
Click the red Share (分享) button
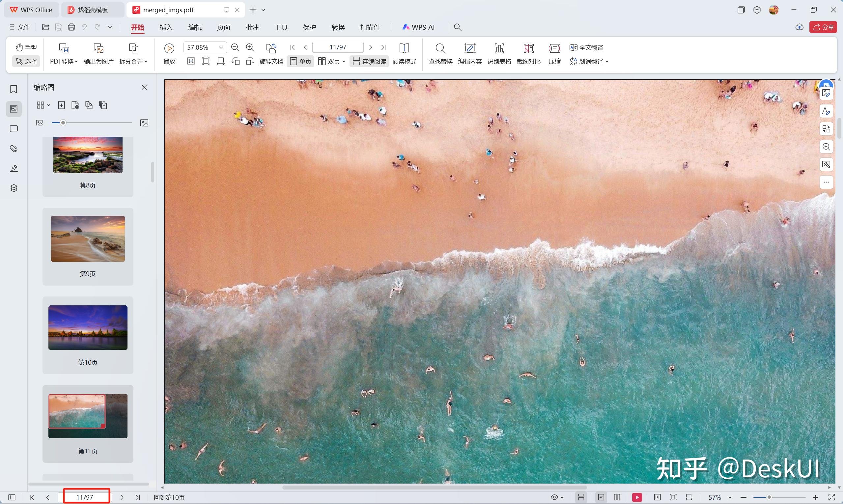pyautogui.click(x=823, y=27)
